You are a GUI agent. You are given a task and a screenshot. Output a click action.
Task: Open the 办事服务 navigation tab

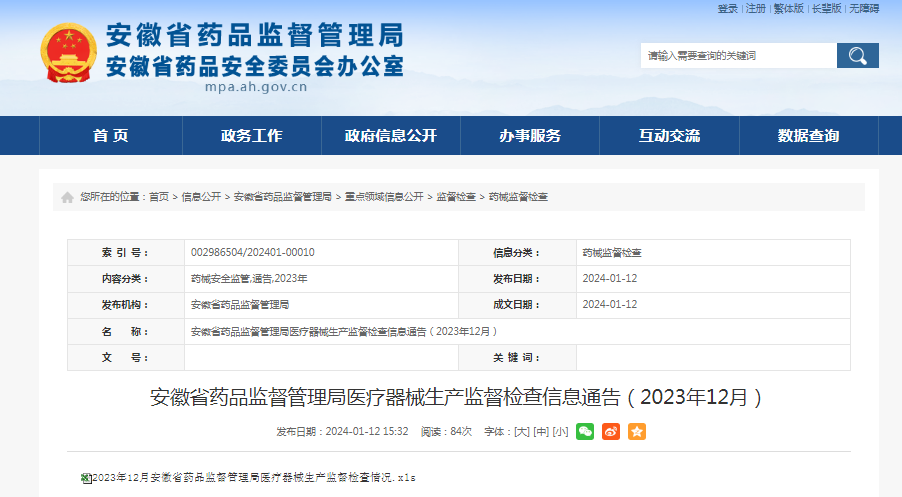(x=530, y=135)
